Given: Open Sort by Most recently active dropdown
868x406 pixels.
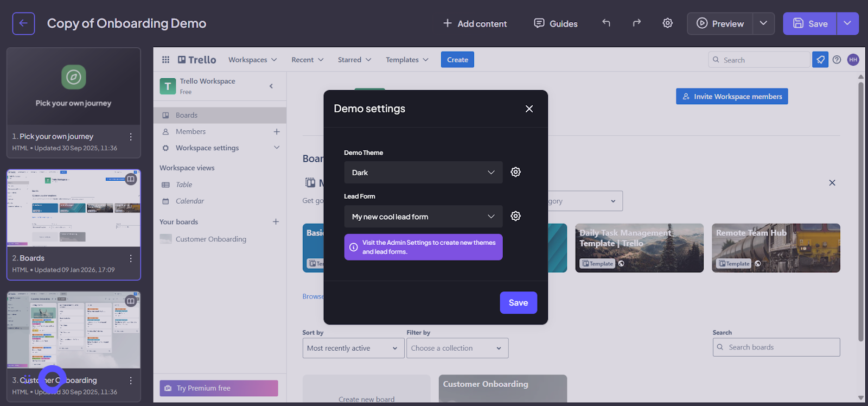Looking at the screenshot, I should click(354, 348).
